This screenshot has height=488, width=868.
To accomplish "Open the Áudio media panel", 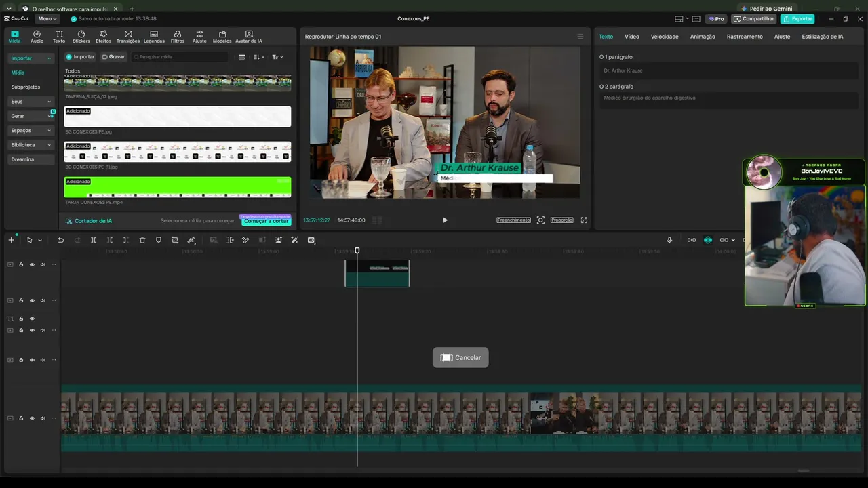I will point(37,37).
